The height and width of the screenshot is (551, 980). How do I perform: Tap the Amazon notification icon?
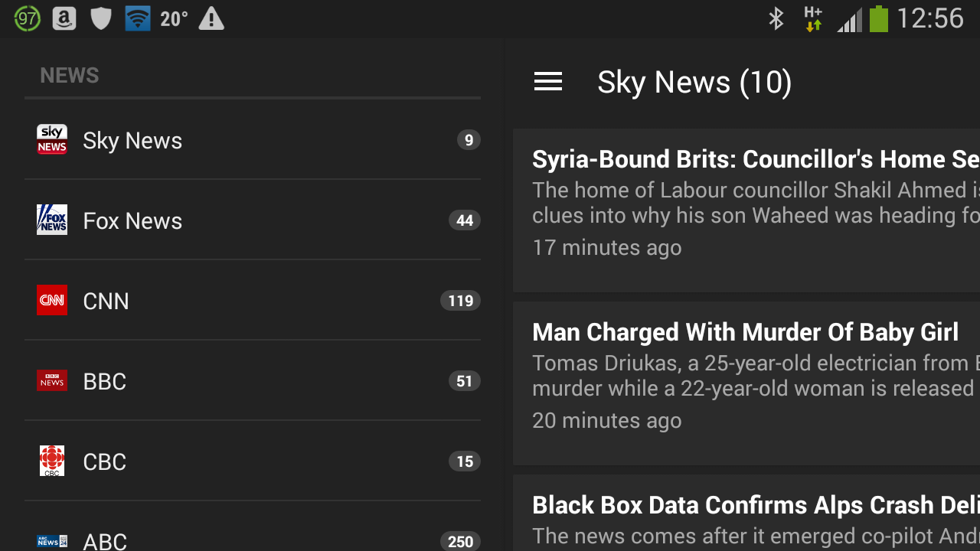click(x=64, y=18)
